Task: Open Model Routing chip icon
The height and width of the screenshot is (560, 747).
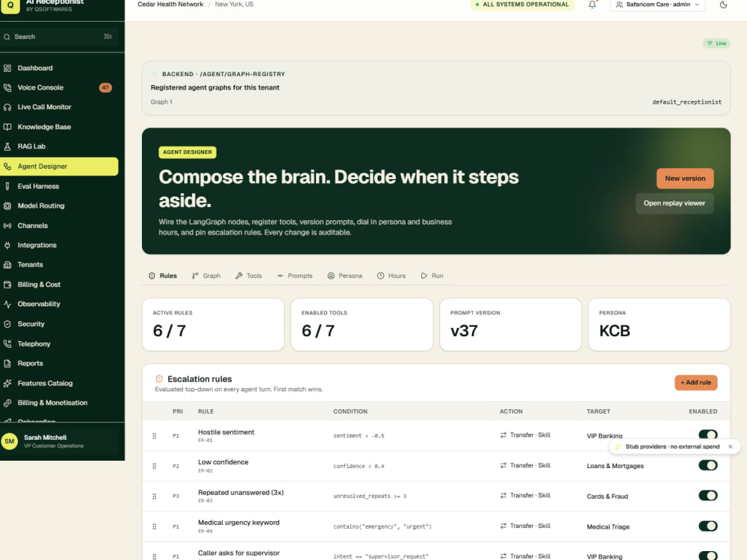Action: (7, 206)
